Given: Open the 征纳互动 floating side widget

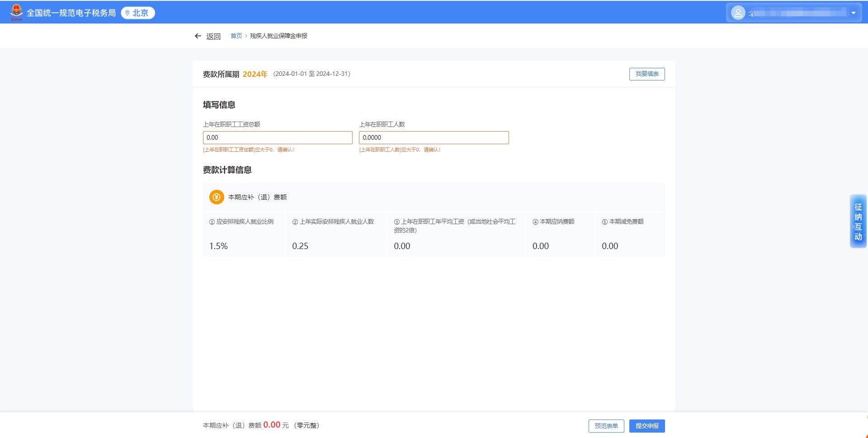Looking at the screenshot, I should pos(858,221).
